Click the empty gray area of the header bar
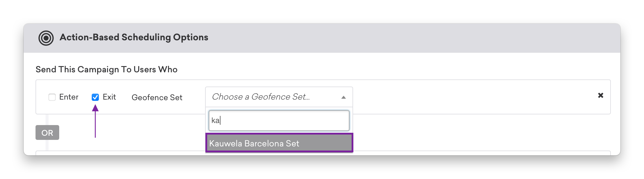Viewport: 644px width, 179px height. (414, 38)
